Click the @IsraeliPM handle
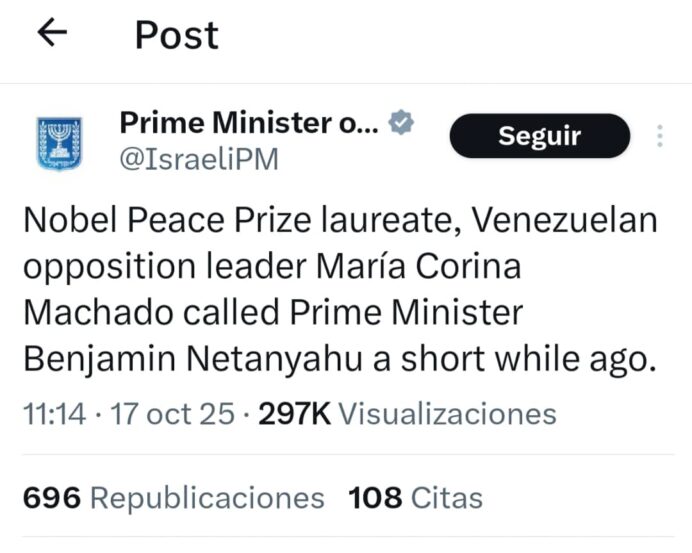This screenshot has height=553, width=692. (199, 158)
